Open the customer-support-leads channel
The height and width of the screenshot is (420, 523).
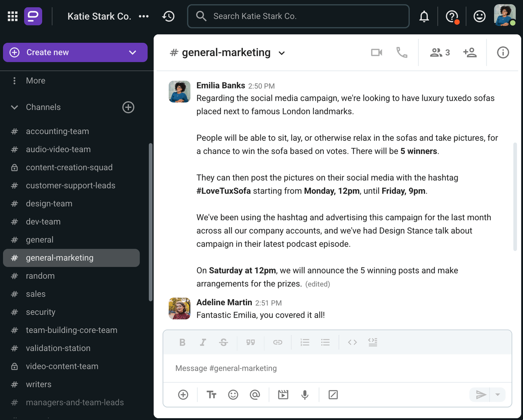tap(71, 185)
